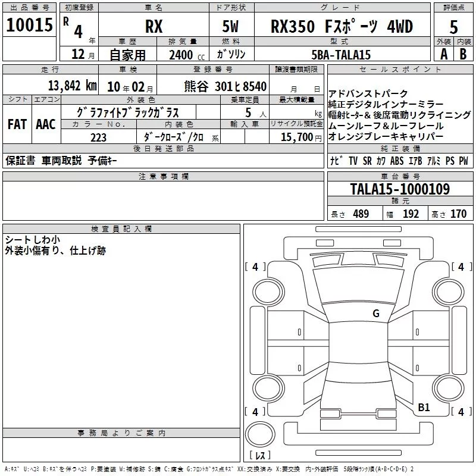Click the inspection date 10年02月

tap(130, 87)
